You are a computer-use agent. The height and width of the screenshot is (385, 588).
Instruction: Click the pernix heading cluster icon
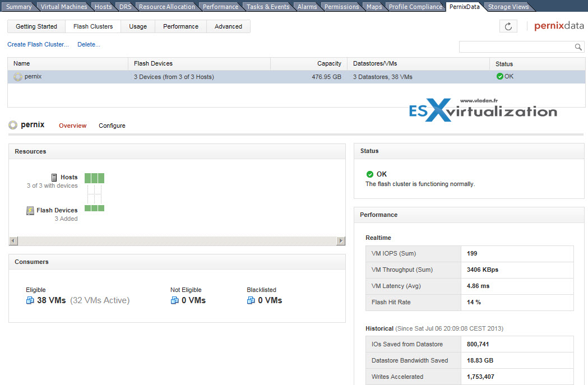tap(13, 125)
